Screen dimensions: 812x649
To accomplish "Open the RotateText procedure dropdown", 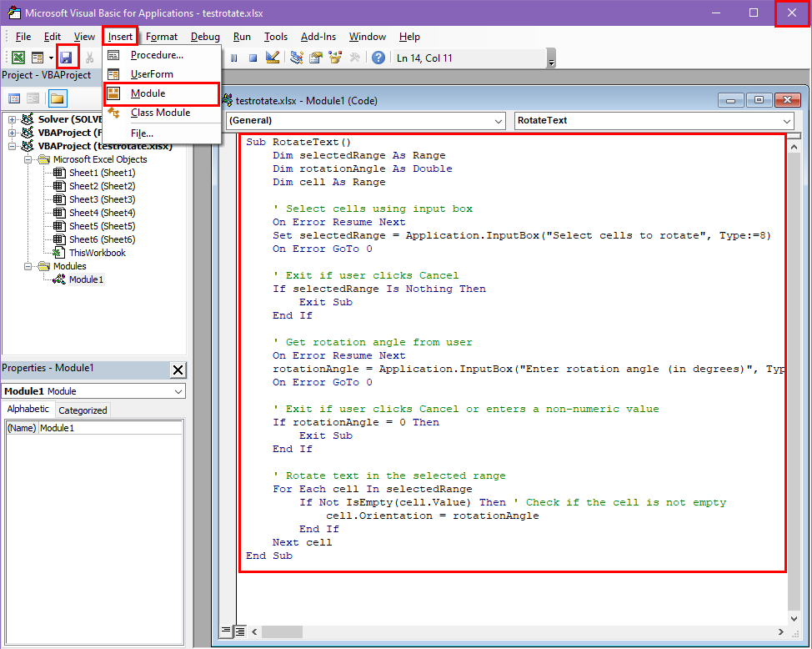I will click(x=787, y=121).
